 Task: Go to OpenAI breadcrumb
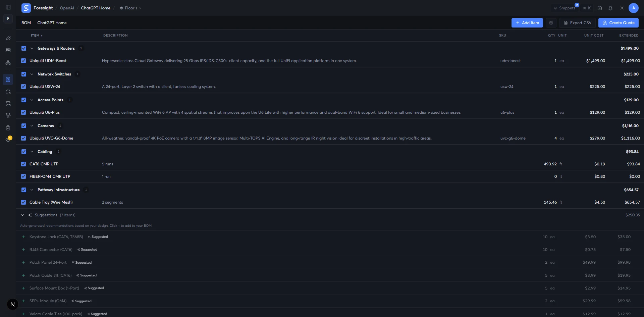pos(67,8)
